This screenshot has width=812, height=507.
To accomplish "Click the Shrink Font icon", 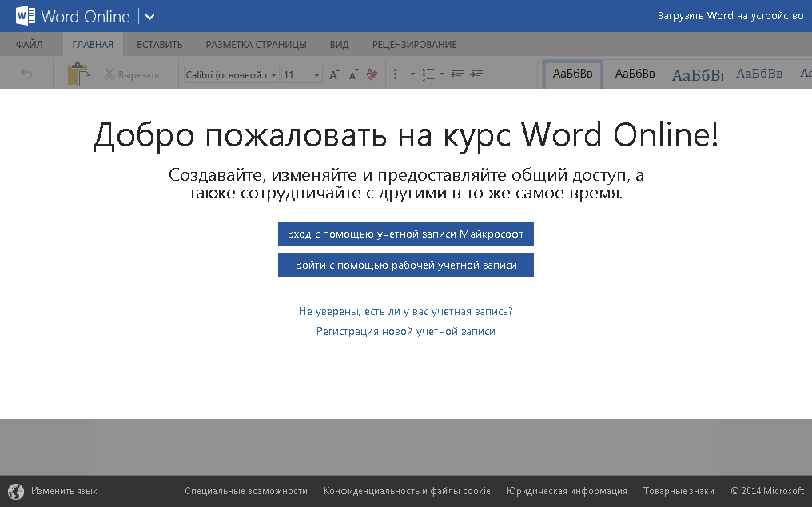I will tap(352, 74).
